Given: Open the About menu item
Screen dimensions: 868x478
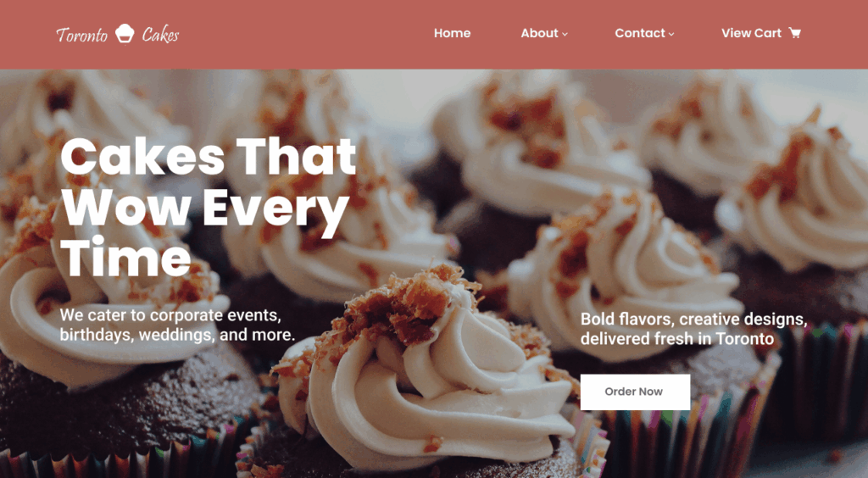Looking at the screenshot, I should (539, 33).
